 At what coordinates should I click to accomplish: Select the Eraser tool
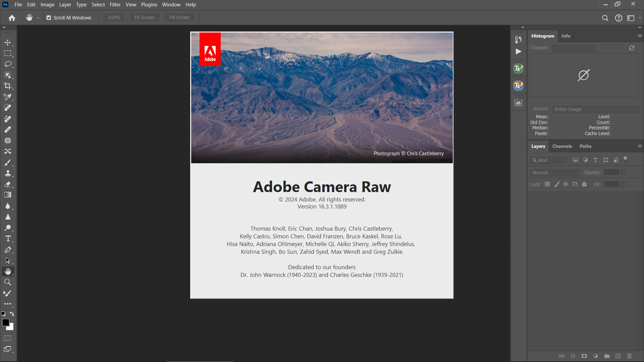[8, 184]
